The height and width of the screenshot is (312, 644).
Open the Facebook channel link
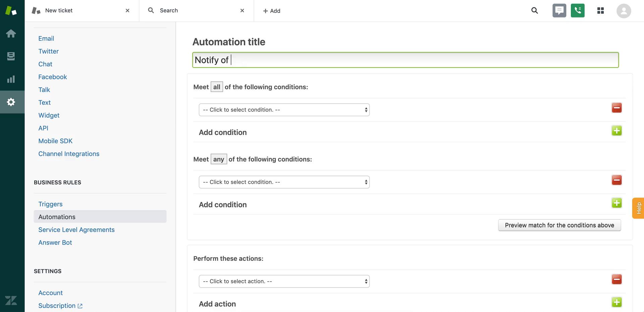point(53,77)
